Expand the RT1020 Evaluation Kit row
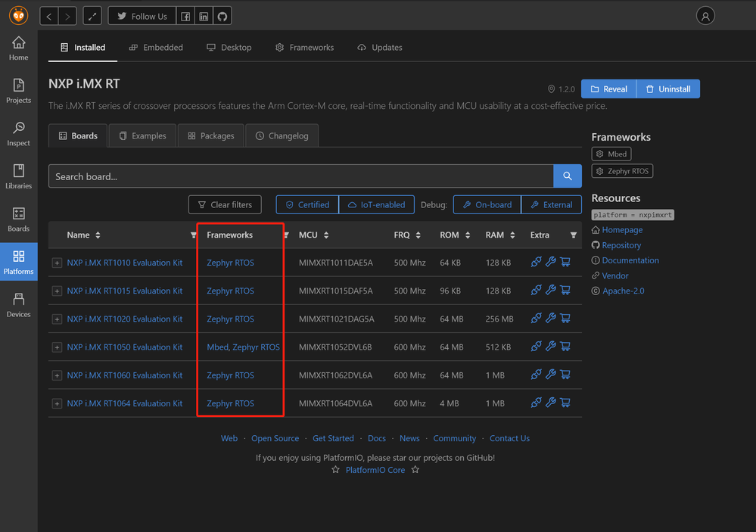 tap(57, 319)
